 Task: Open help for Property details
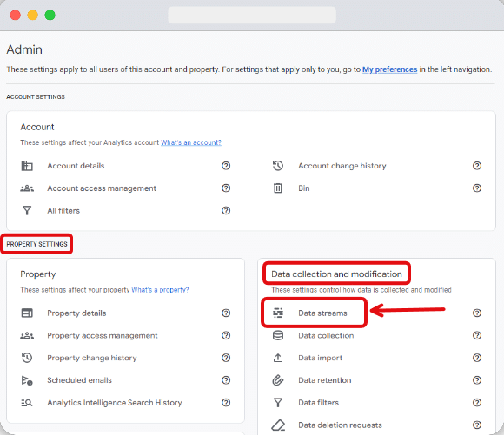click(x=226, y=313)
